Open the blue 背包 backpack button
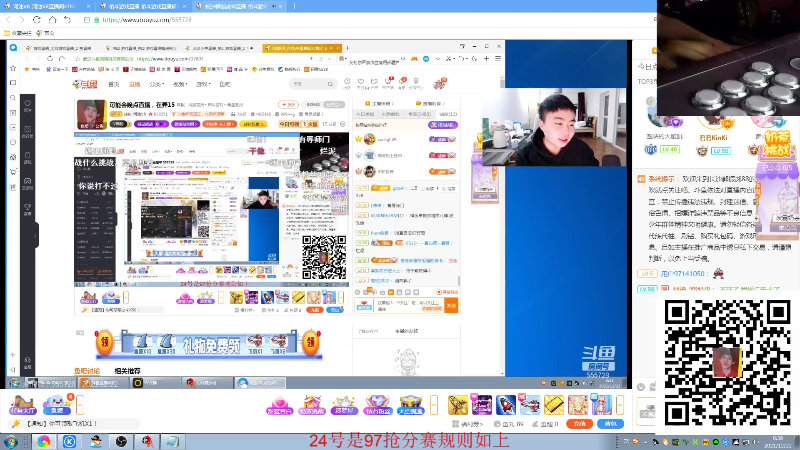Viewport: 800px width, 450px height. coord(611,424)
